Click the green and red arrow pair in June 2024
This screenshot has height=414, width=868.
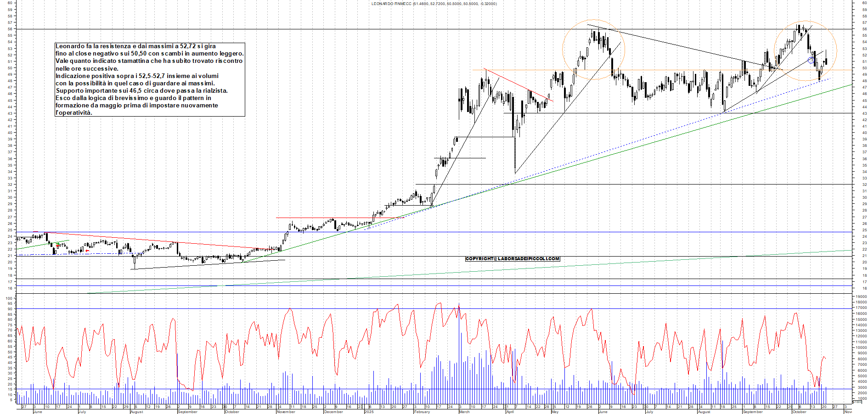pyautogui.click(x=57, y=246)
